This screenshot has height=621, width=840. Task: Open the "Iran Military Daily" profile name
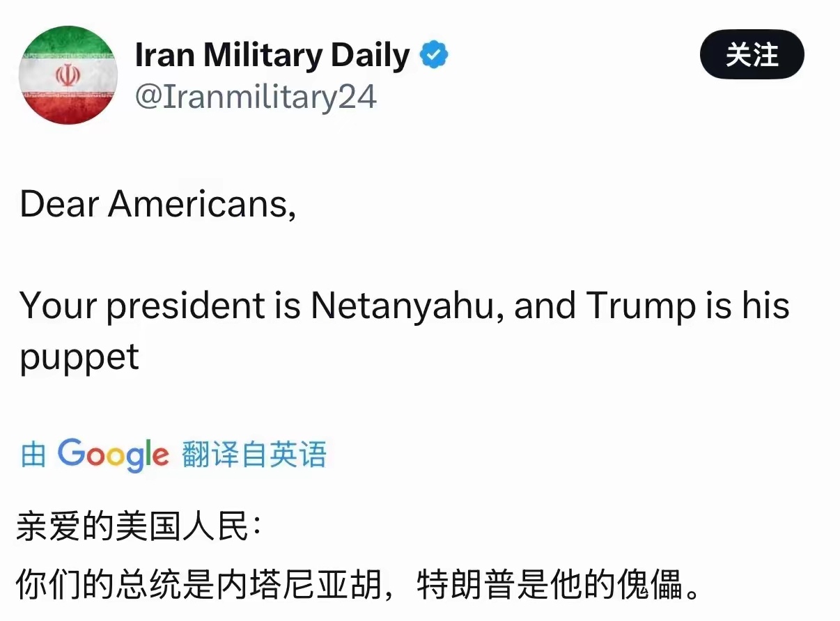[x=272, y=54]
